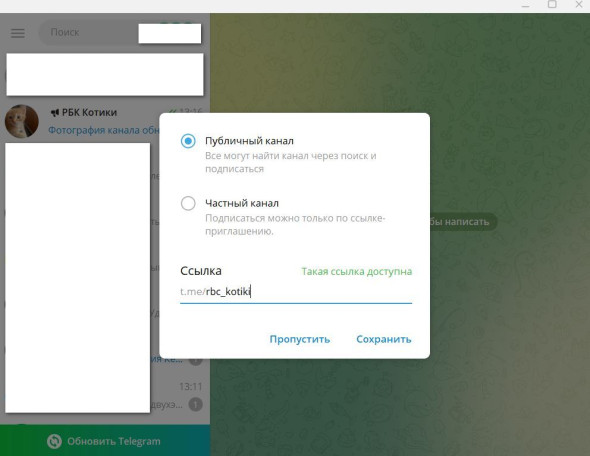Close the Telegram window
Viewport: 590px width, 456px height.
pyautogui.click(x=579, y=5)
